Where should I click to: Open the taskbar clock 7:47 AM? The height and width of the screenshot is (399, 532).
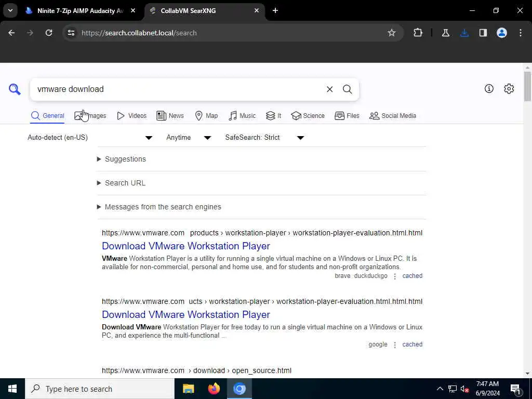[487, 389]
